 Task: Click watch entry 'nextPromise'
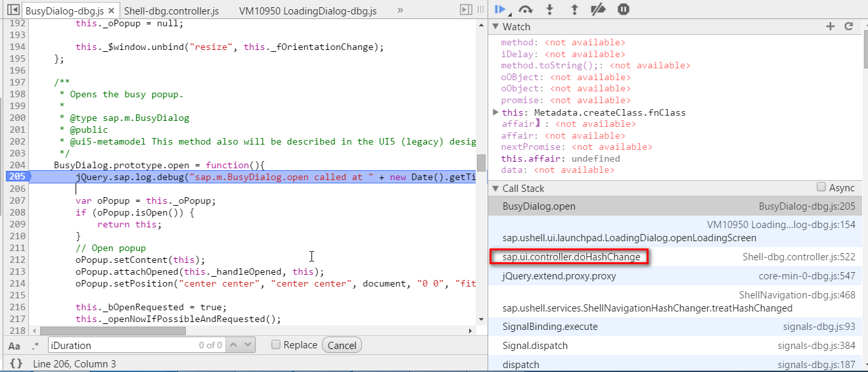click(x=576, y=147)
